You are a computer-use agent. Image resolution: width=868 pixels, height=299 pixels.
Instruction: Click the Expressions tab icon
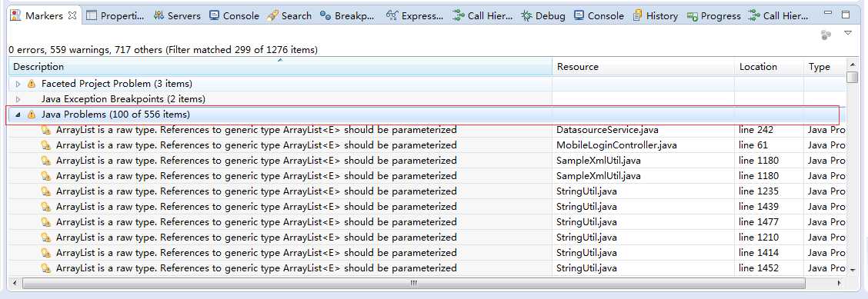point(392,15)
